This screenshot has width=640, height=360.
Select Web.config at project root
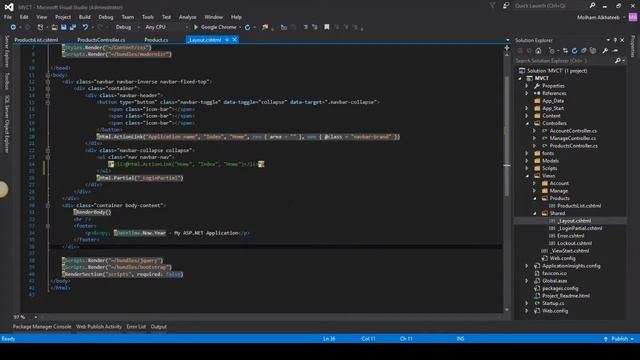555,311
